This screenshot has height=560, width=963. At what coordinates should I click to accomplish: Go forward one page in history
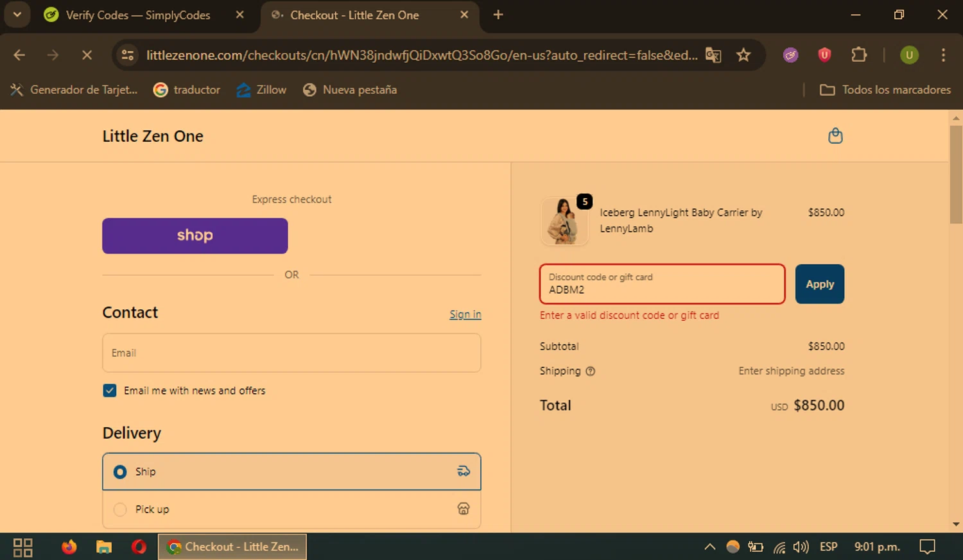[x=53, y=55]
